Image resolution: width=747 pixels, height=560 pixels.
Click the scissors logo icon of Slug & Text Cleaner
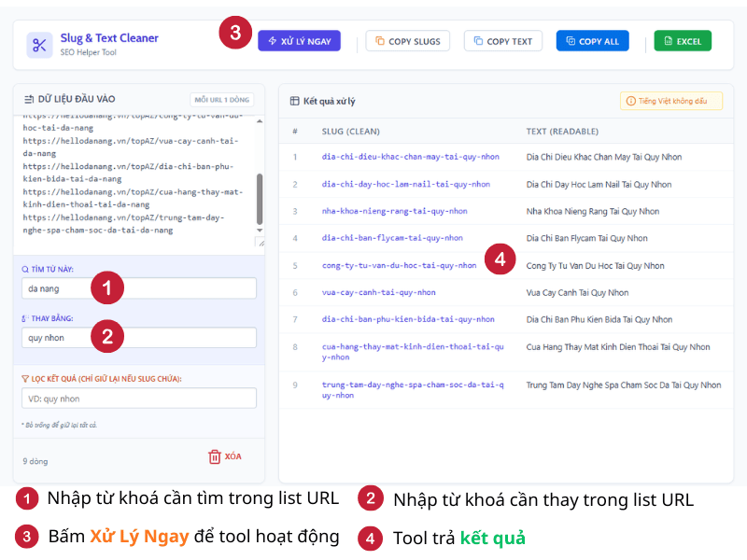coord(39,45)
